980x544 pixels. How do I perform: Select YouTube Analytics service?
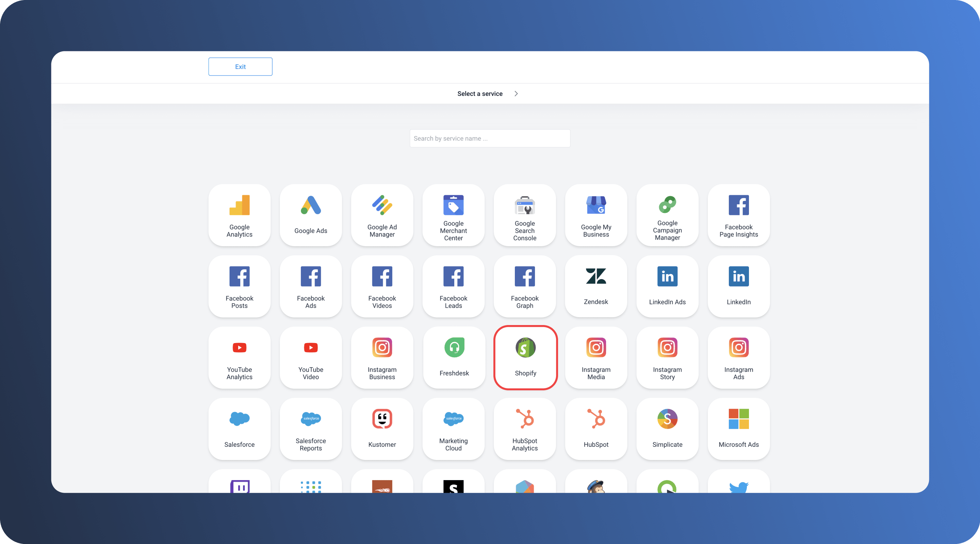coord(239,358)
